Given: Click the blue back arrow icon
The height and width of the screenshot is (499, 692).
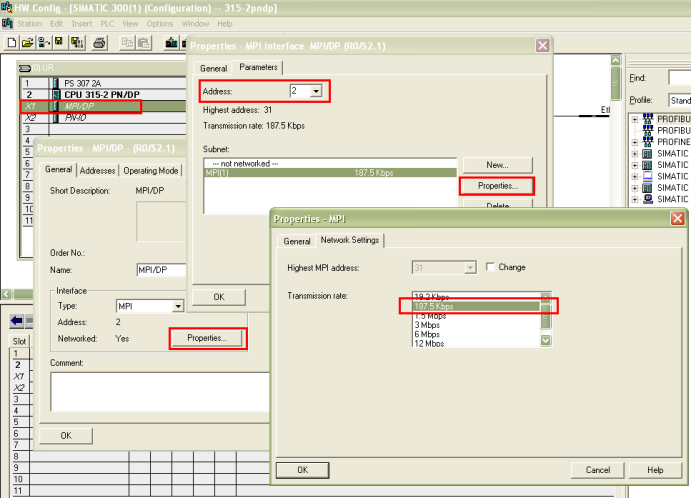Looking at the screenshot, I should 18,321.
